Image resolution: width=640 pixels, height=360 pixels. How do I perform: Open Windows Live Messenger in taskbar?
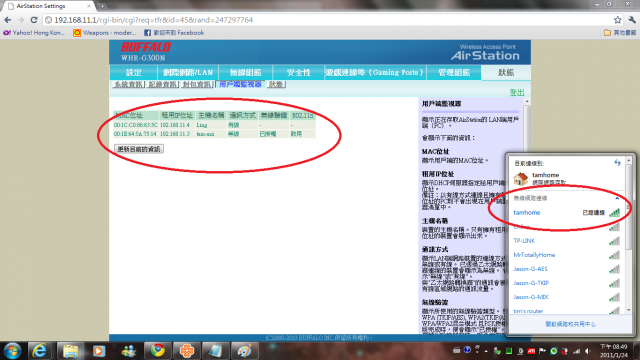click(x=129, y=351)
